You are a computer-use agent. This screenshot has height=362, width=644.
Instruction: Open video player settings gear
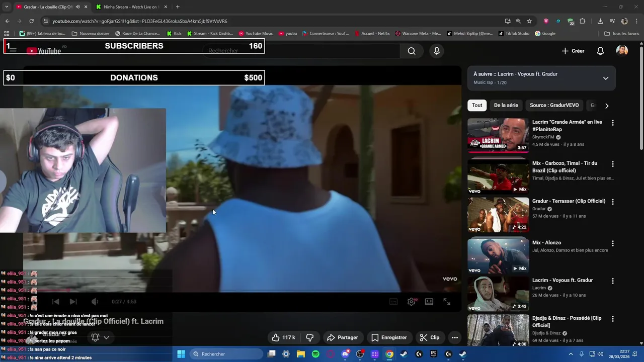click(412, 302)
